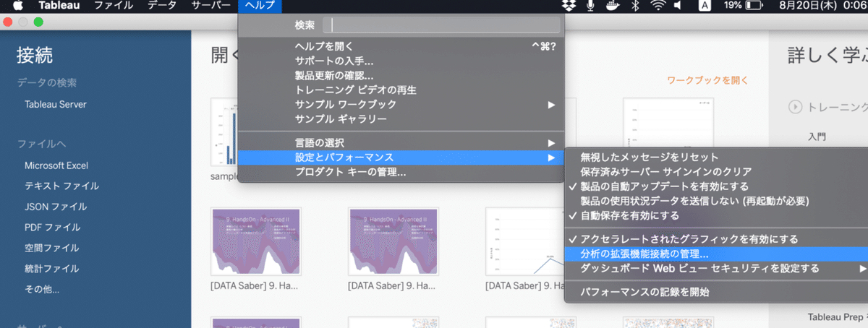Click the menu bar date and clock
The width and height of the screenshot is (868, 328).
pyautogui.click(x=822, y=6)
